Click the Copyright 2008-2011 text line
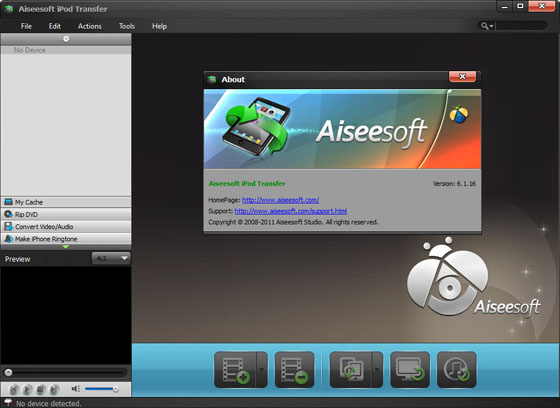 [293, 222]
